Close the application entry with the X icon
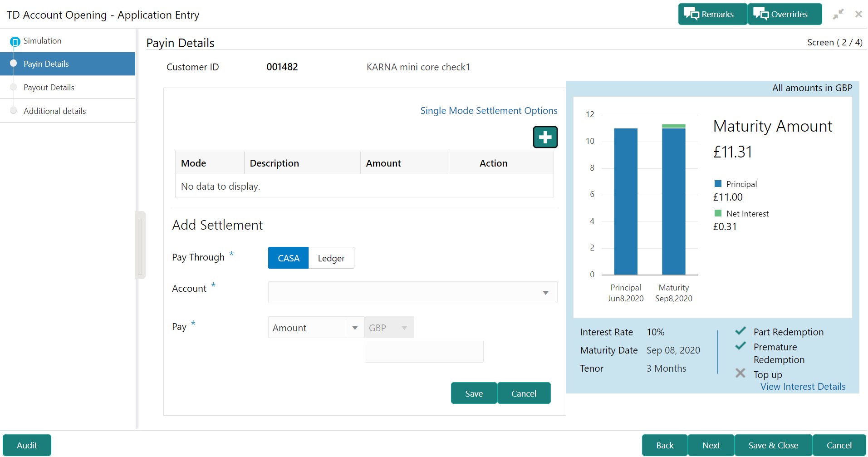Screen dimensions: 868x457 point(858,14)
